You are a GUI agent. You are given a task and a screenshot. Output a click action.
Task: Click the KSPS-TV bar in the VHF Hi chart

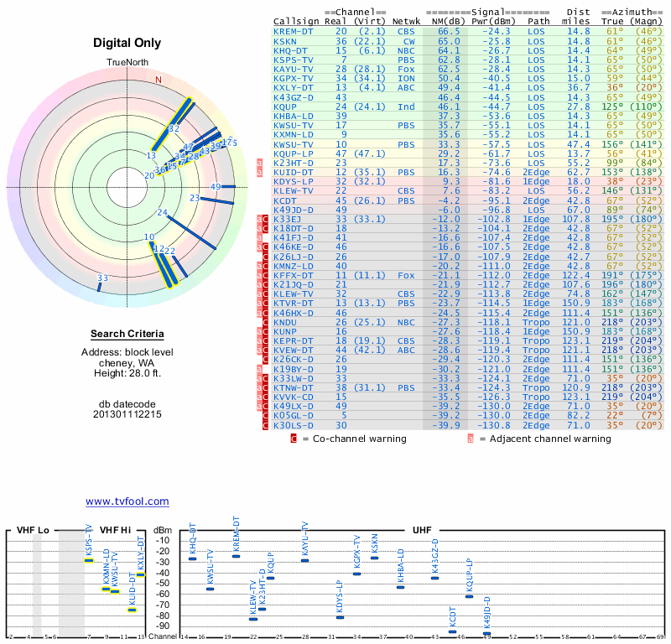tap(89, 560)
